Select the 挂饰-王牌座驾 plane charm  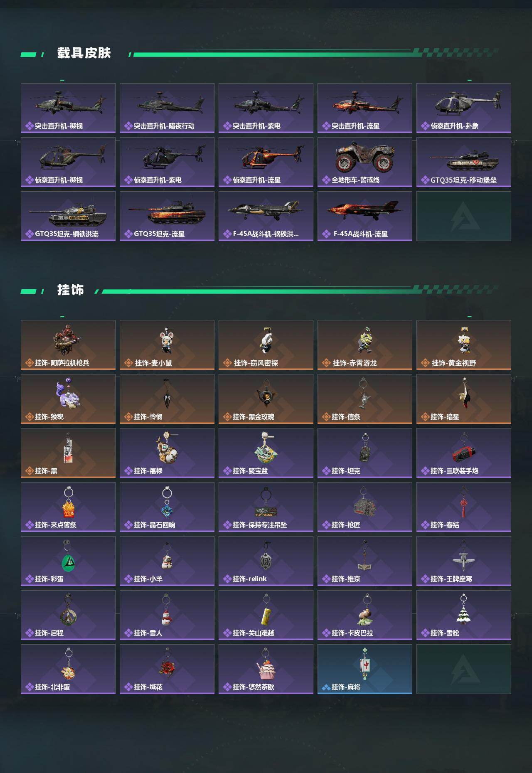(464, 561)
